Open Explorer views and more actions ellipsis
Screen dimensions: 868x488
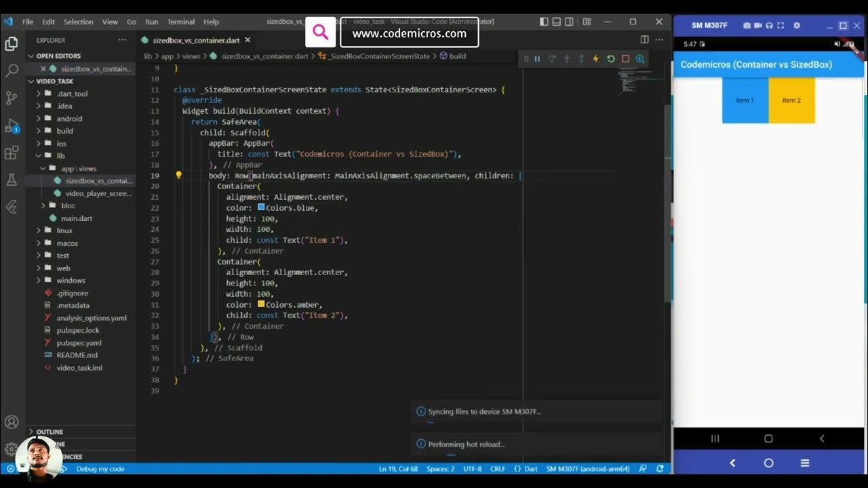122,40
